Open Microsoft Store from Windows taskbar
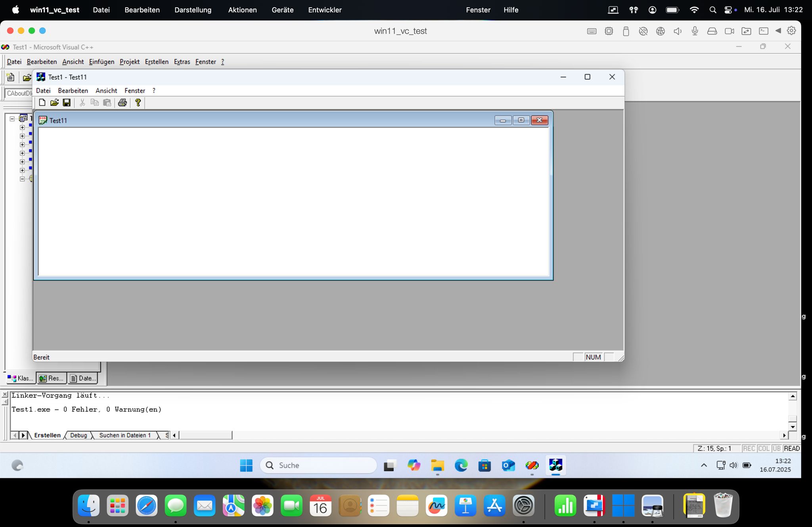Screen dimensions: 812x527 485,465
